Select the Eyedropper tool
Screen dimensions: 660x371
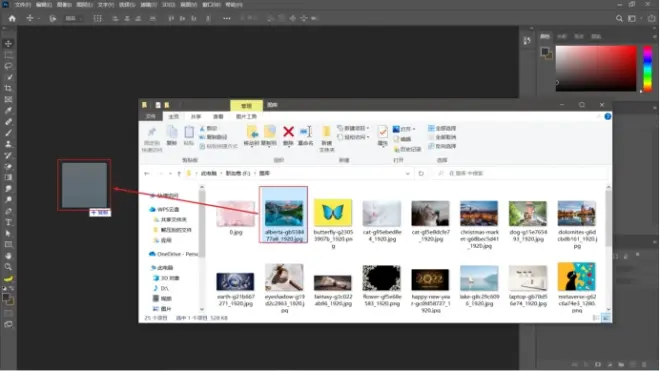(x=8, y=111)
